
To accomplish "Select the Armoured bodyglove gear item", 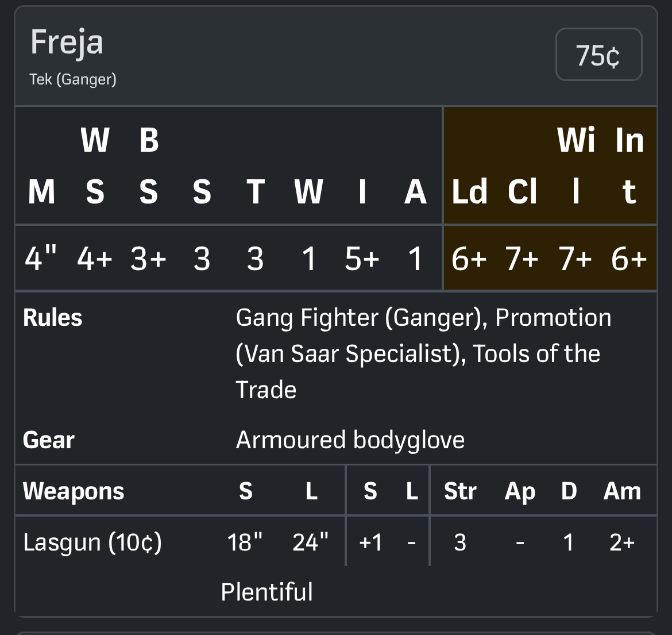I will 350,440.
